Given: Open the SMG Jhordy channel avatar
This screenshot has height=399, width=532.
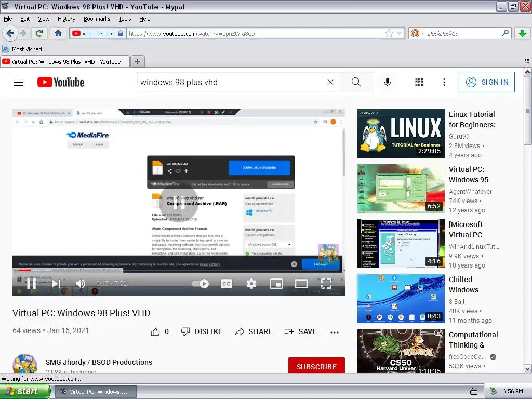Looking at the screenshot, I should (25, 363).
